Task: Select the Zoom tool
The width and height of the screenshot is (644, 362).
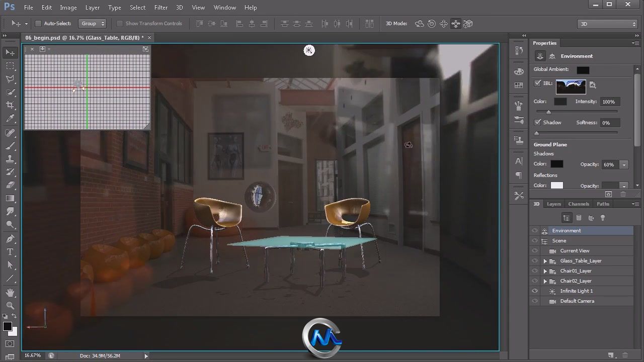Action: click(x=10, y=306)
